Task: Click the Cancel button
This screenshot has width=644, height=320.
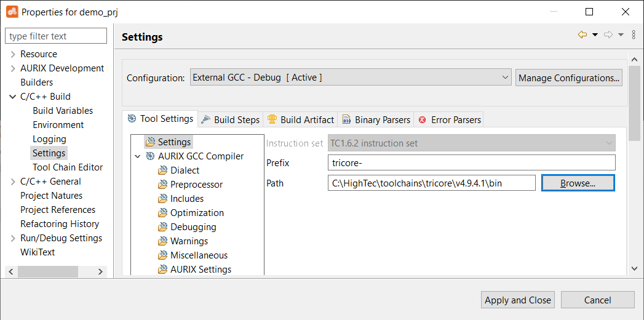Action: click(598, 300)
